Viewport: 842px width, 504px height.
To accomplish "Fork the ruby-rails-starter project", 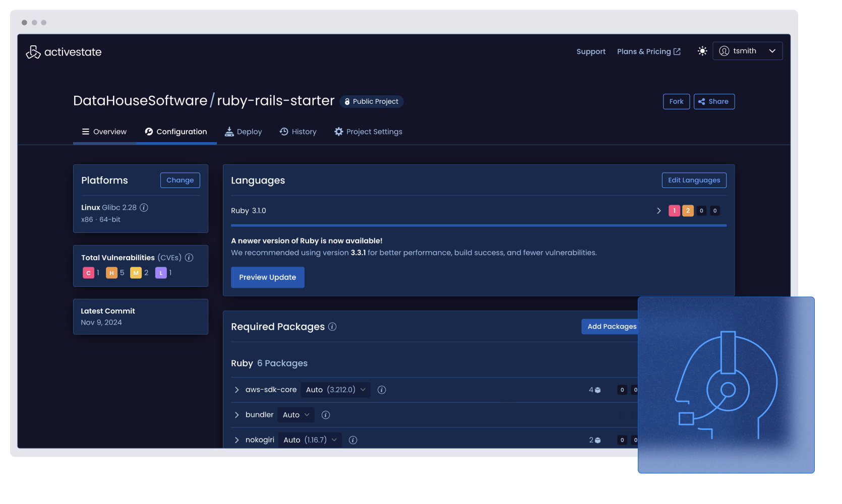I will [676, 101].
